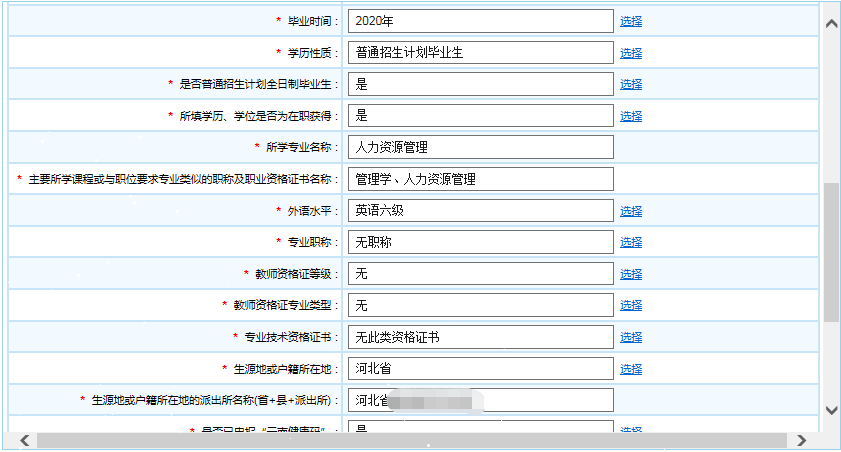Click the 毕业时间 field showing 2020年
Screen dimensions: 841x452
481,21
